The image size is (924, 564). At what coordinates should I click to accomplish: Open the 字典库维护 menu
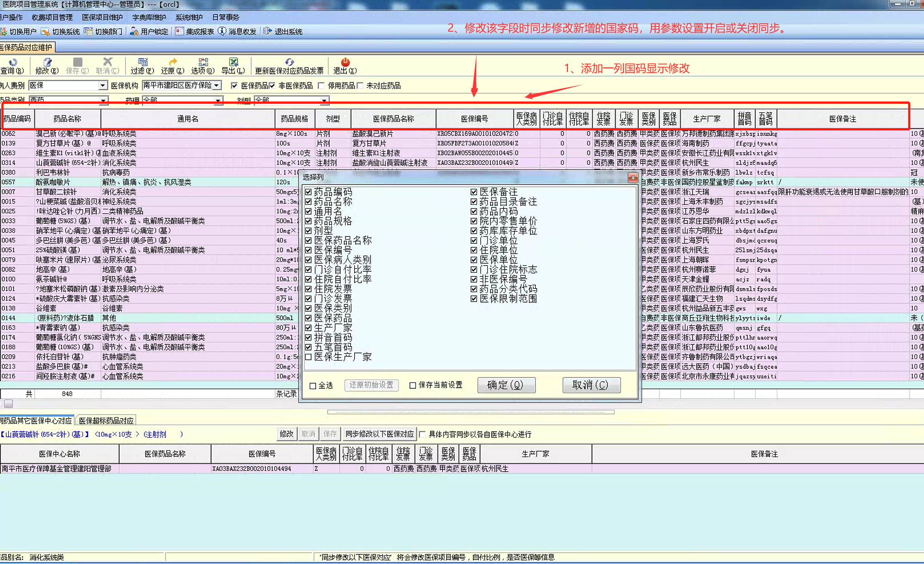click(149, 17)
